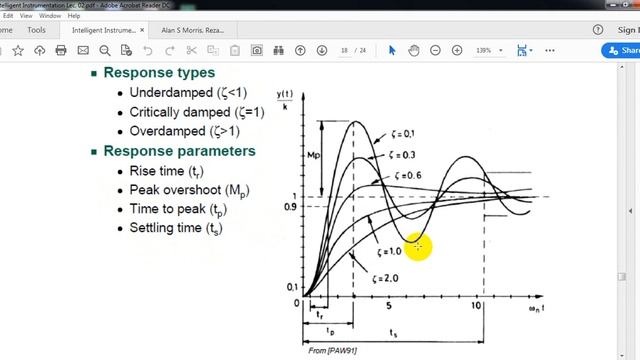Go to previous page arrow

click(x=300, y=51)
